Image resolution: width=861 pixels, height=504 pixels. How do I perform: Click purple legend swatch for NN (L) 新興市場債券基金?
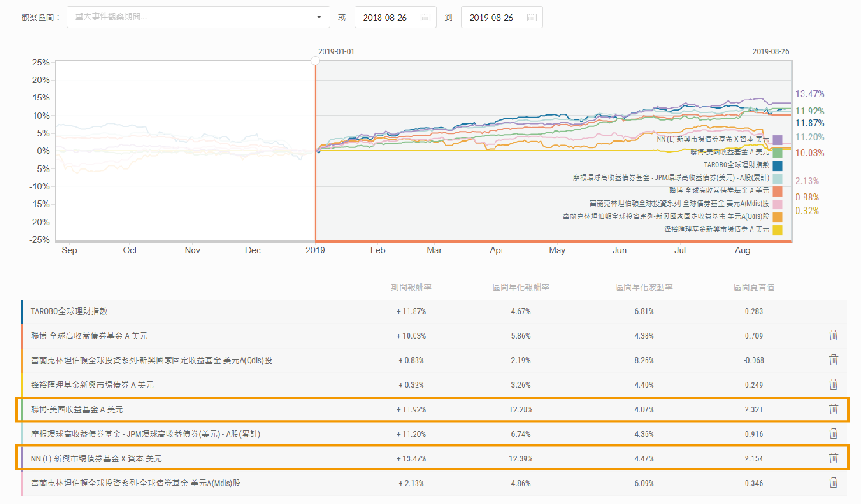[777, 139]
